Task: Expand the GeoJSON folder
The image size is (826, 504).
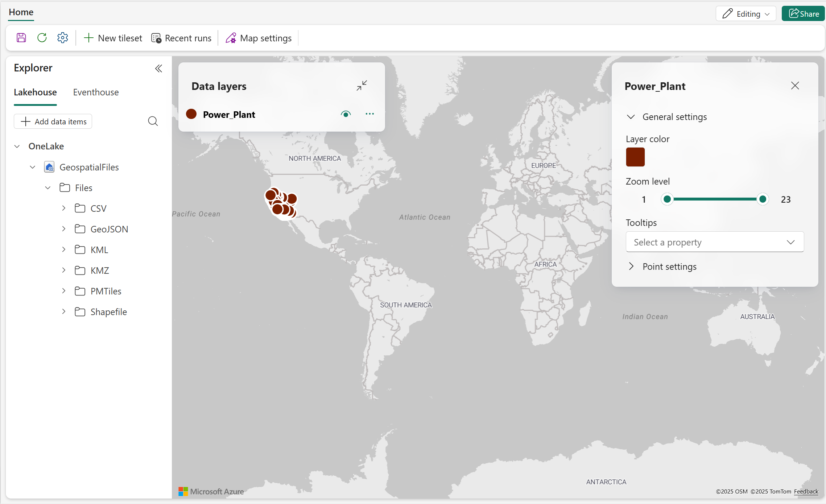Action: [64, 229]
